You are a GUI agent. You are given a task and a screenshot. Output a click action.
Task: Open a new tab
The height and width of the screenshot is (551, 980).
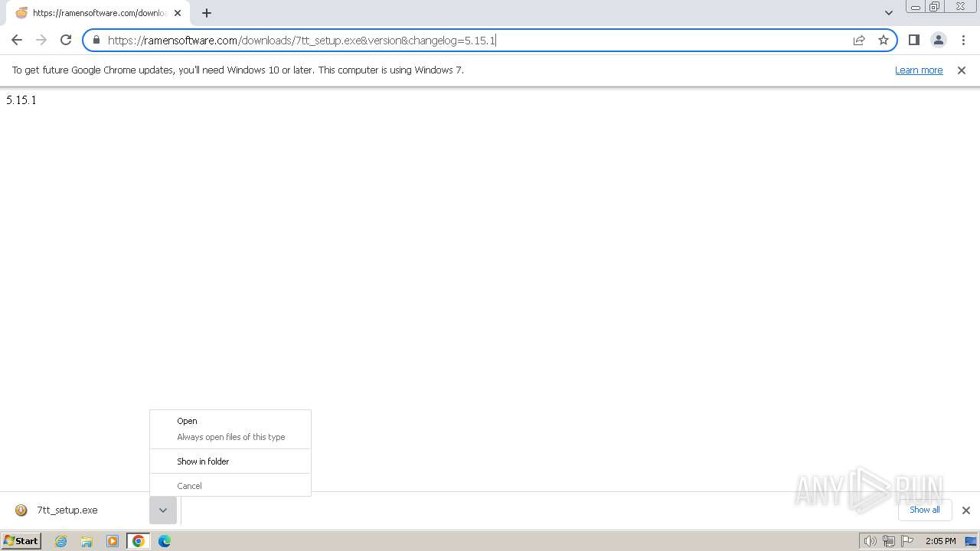coord(207,13)
